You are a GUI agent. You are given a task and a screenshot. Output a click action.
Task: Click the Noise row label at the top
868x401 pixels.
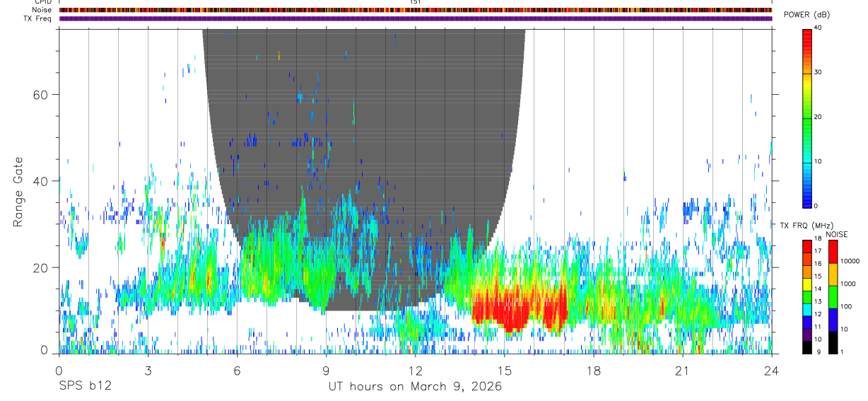pyautogui.click(x=41, y=10)
